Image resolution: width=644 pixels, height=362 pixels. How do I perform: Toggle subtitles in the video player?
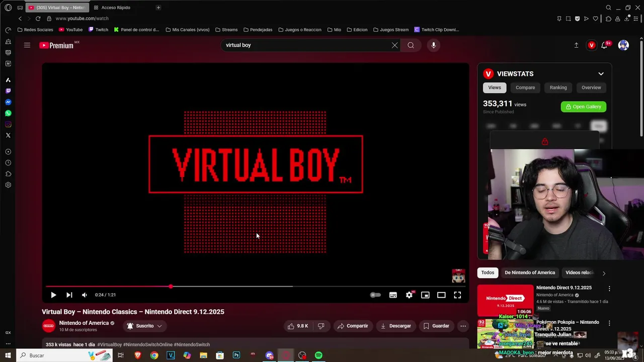[393, 295]
